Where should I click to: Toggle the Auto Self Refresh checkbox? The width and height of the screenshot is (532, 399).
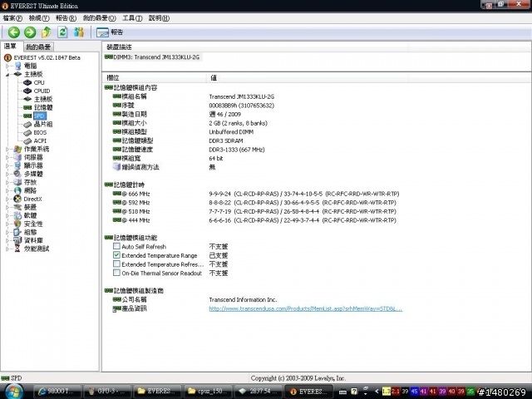[x=116, y=246]
